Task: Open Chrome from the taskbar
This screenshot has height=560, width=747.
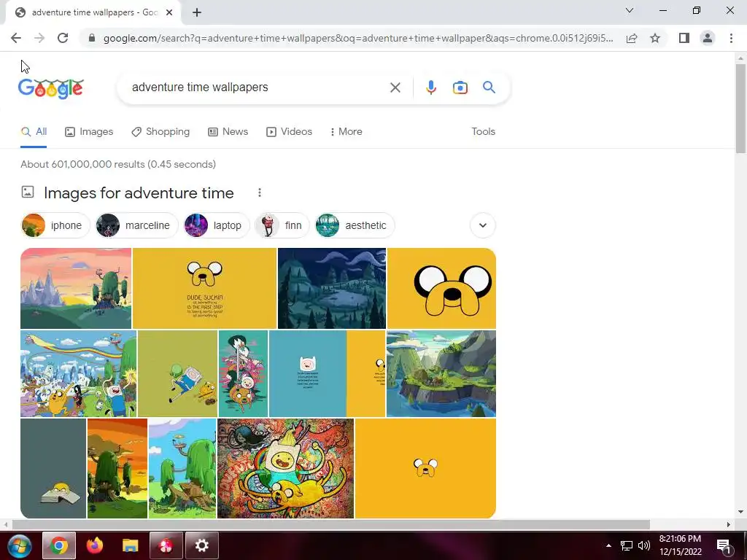Action: 59,545
